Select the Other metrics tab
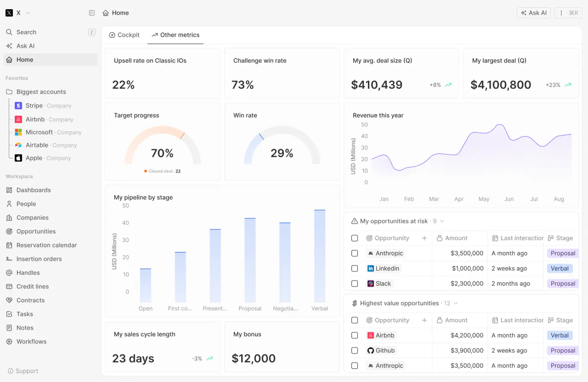The image size is (588, 382). pos(176,35)
